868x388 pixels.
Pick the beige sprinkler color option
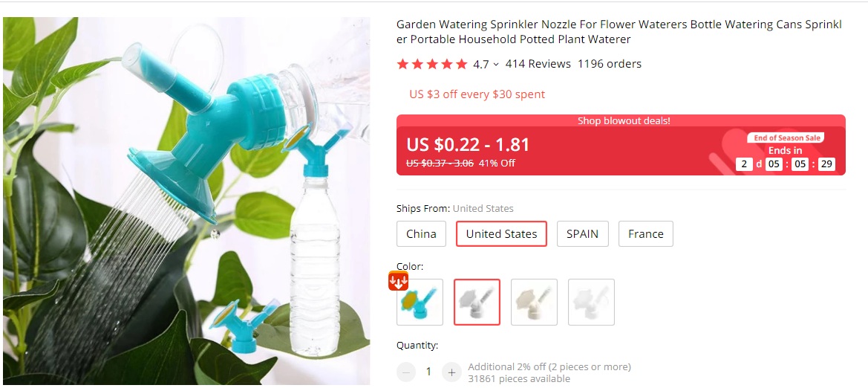point(534,302)
